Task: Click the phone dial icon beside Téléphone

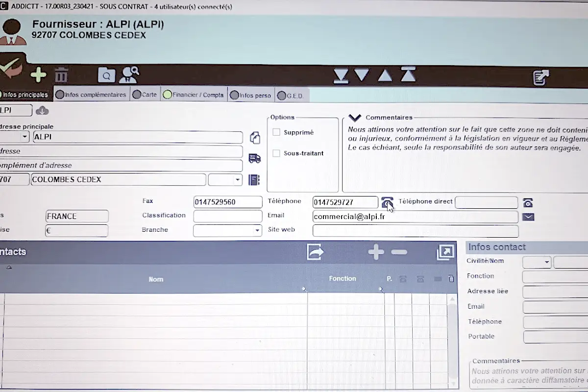Action: [387, 202]
